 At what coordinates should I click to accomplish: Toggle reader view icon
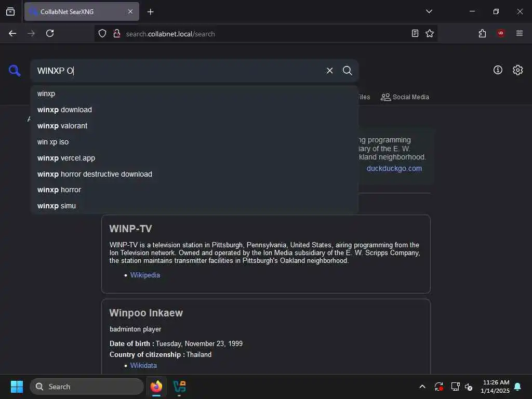point(415,33)
